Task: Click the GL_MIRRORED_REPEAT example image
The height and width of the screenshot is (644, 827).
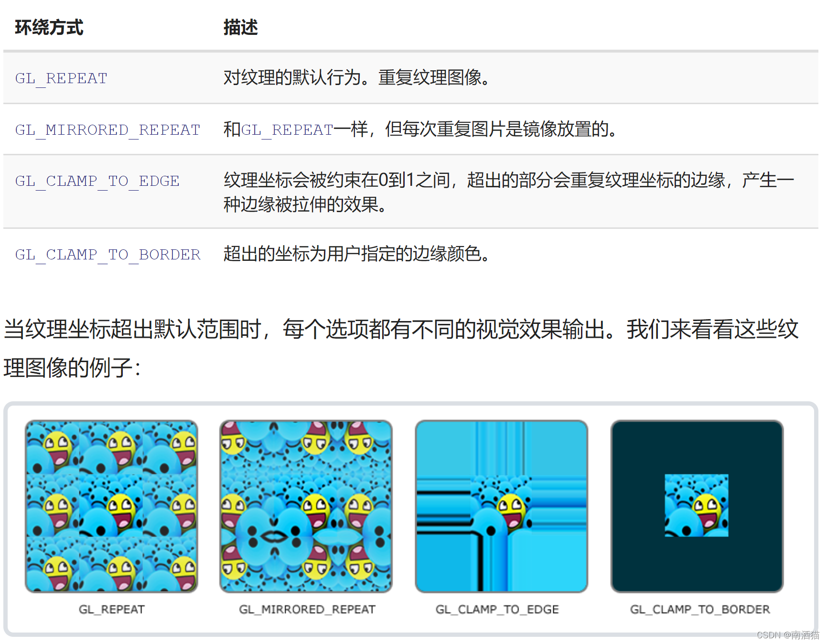Action: coord(306,507)
